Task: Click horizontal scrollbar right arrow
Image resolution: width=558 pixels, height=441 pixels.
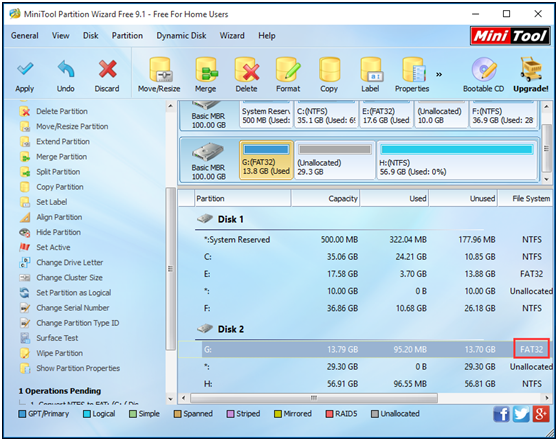Action: tap(547, 398)
